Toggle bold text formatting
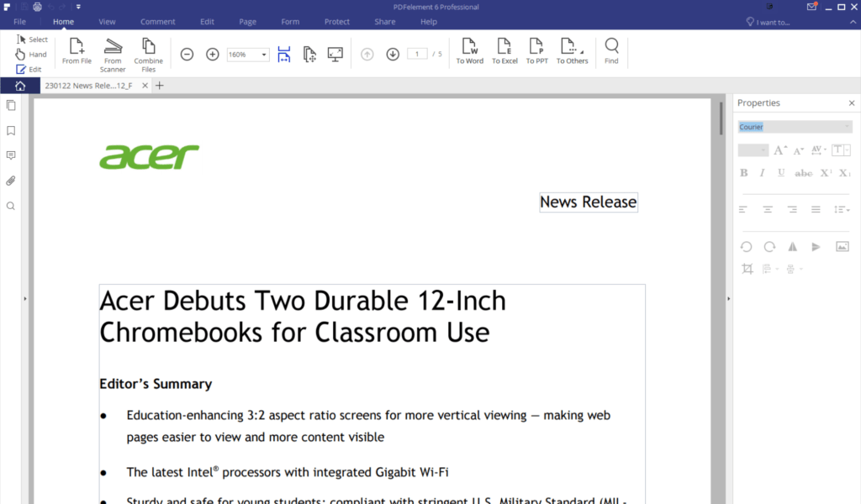Viewport: 861px width, 504px height. [x=744, y=173]
